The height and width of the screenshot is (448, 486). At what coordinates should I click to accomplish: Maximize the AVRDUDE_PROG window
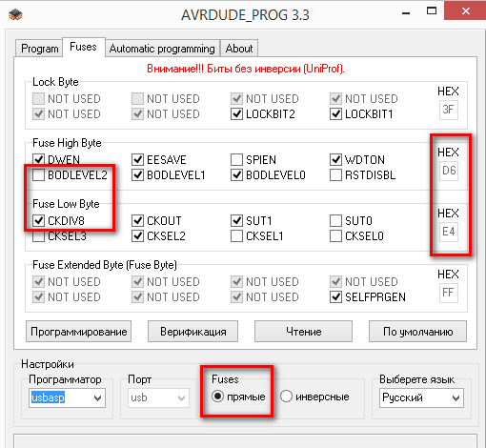(432, 11)
